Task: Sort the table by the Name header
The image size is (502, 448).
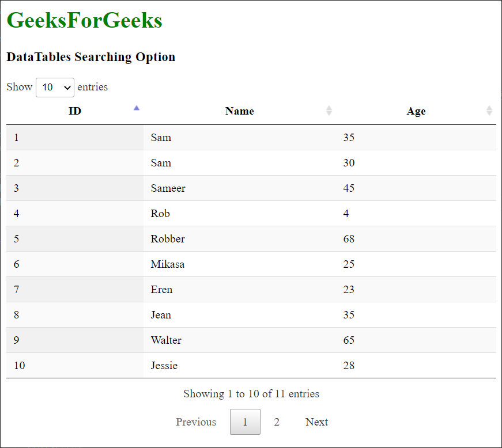Action: click(x=239, y=111)
